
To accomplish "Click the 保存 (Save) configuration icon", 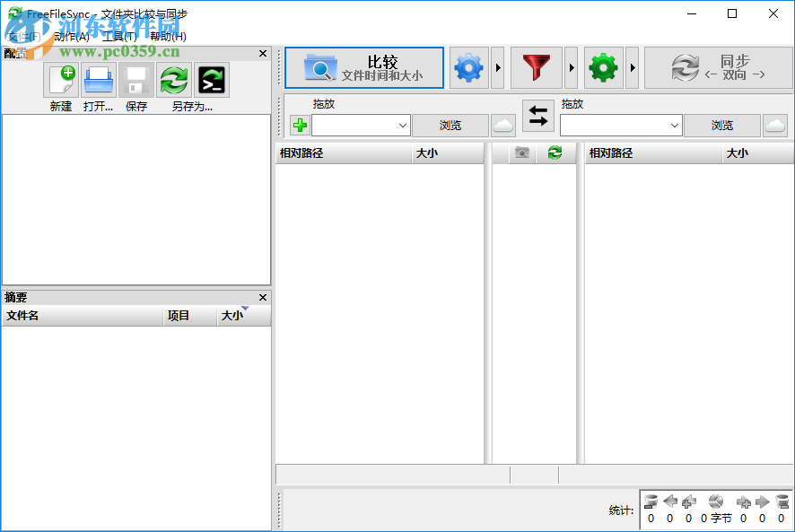I will click(135, 80).
